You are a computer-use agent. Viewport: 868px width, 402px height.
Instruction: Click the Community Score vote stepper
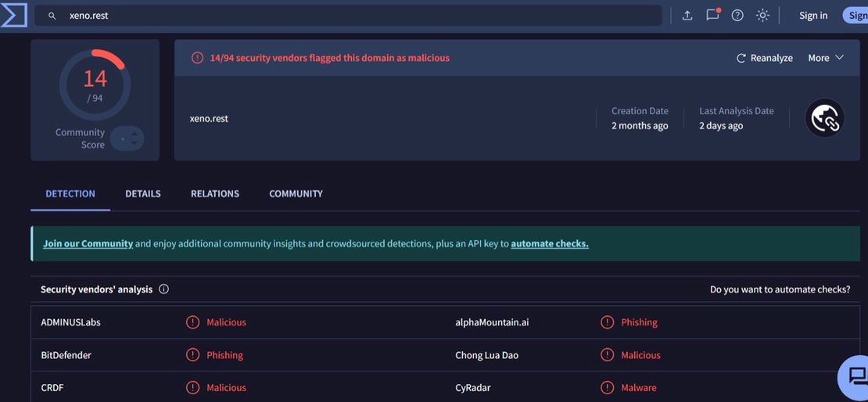[127, 139]
